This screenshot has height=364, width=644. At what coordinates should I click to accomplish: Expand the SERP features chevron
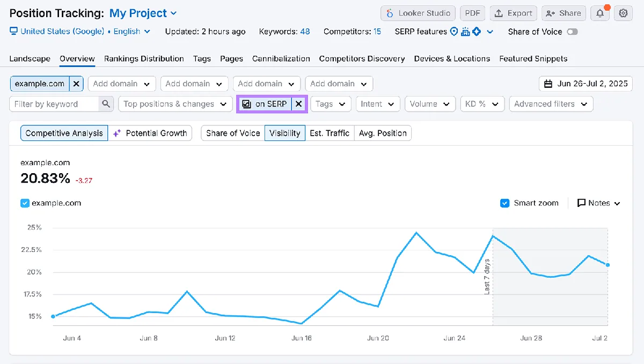pos(489,32)
